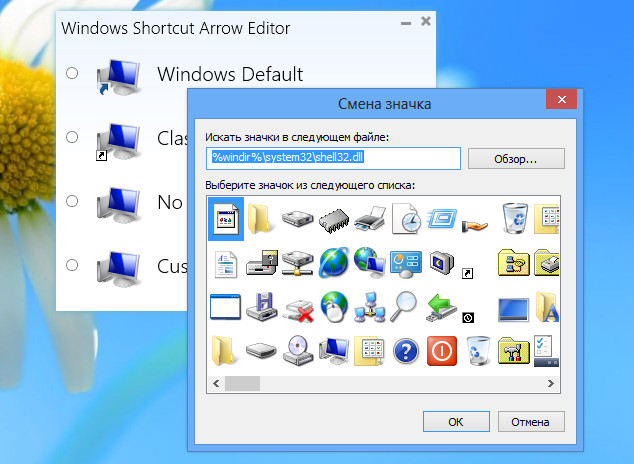Screen dimensions: 634x464
Task: Click the Обзор... browse button
Action: click(x=516, y=159)
